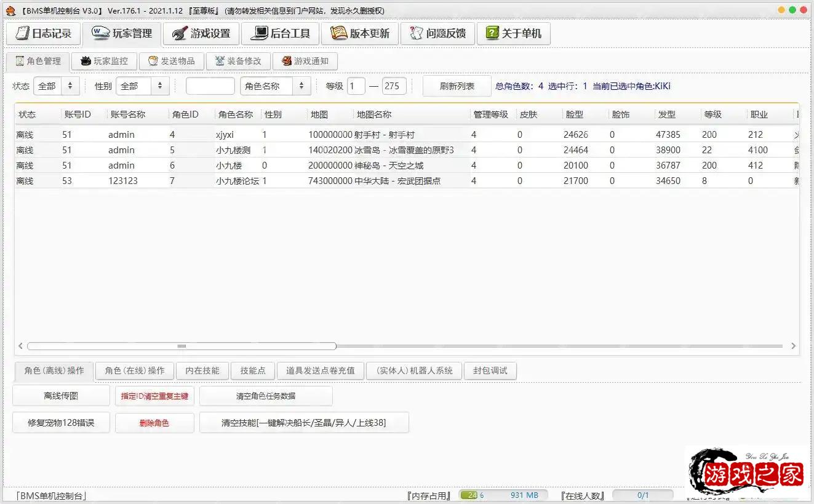
Task: Expand the 状态 status dropdown
Action: (x=56, y=86)
